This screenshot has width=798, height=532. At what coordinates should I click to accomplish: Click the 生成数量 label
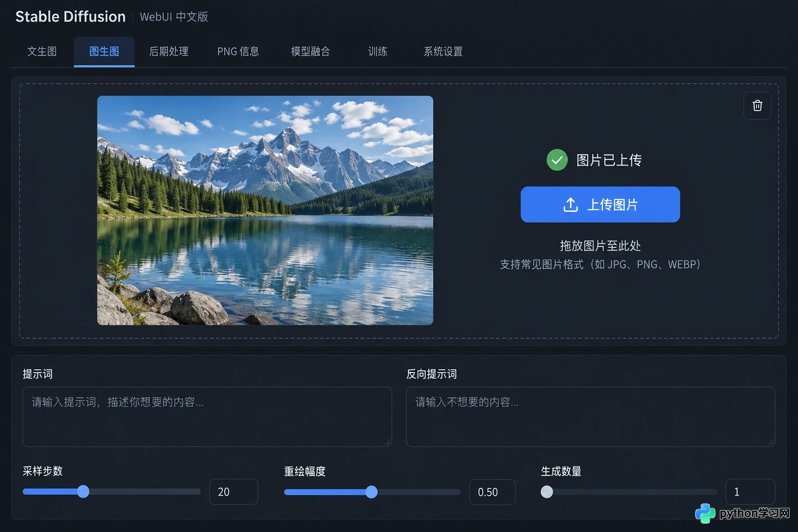561,471
